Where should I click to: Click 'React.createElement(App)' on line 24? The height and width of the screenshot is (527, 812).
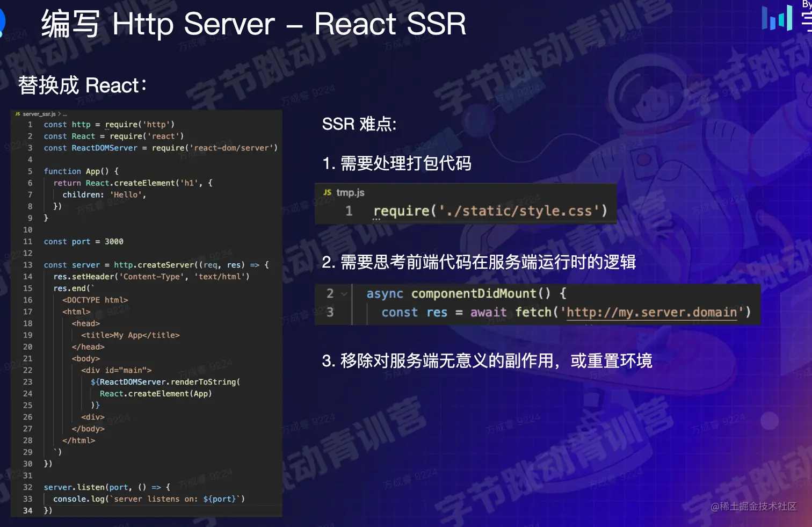(156, 394)
